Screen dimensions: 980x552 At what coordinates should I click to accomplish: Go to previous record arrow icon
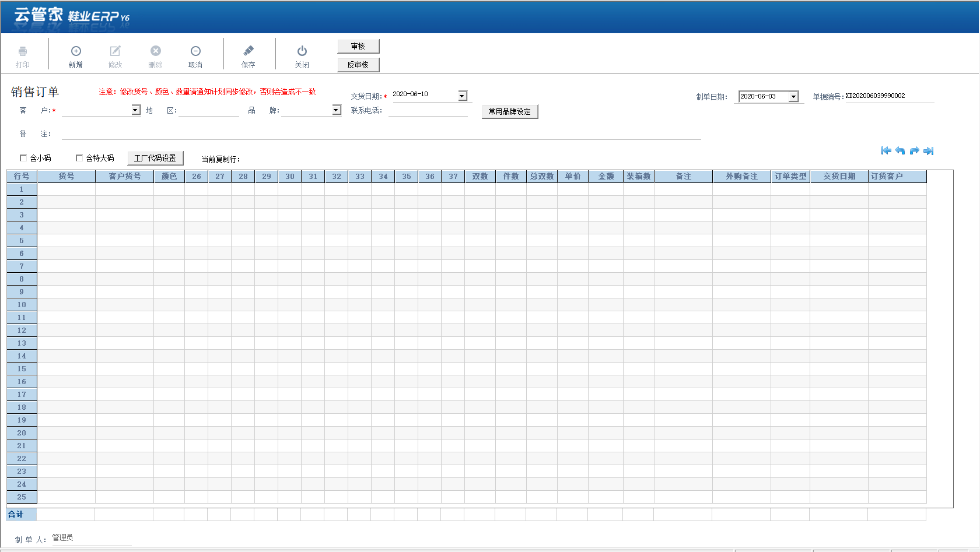point(900,151)
